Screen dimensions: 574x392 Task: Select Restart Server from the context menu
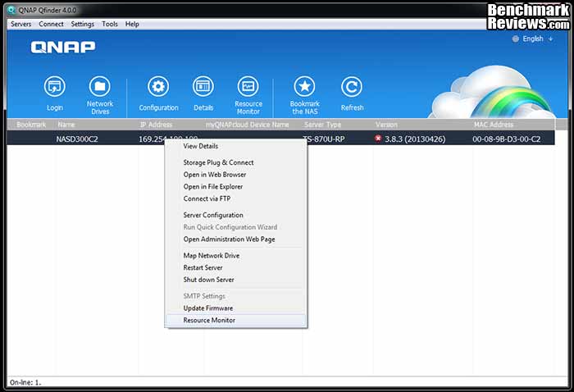click(203, 268)
